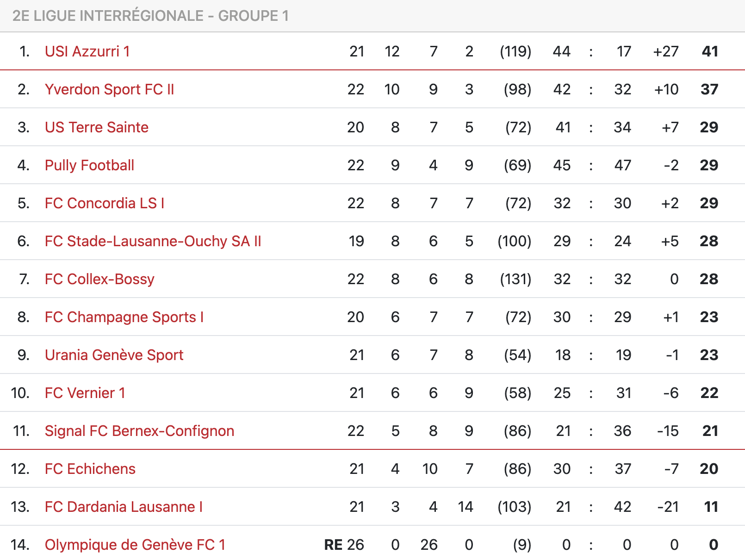Select FC Echichens in the table
The width and height of the screenshot is (745, 560).
pyautogui.click(x=90, y=469)
